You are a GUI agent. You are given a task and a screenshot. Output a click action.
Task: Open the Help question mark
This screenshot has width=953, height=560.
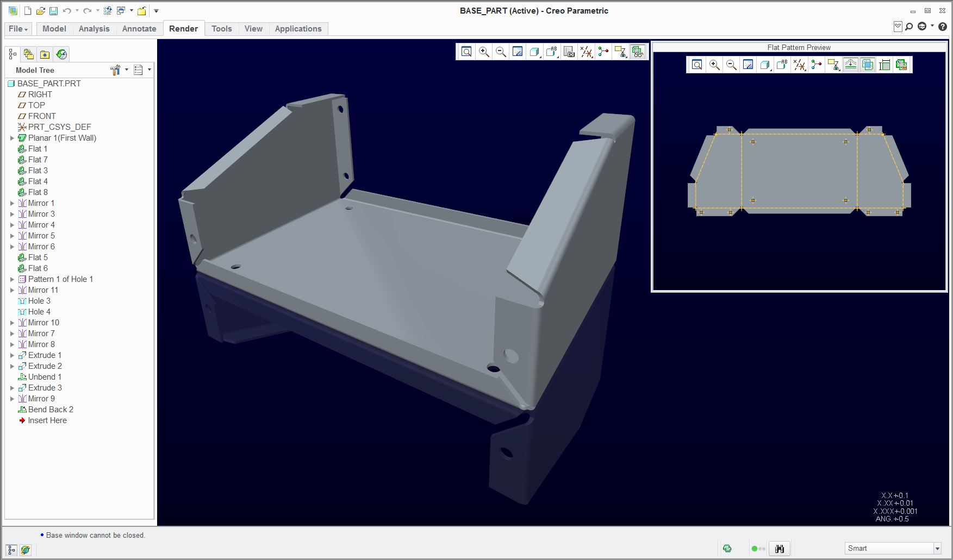(943, 26)
